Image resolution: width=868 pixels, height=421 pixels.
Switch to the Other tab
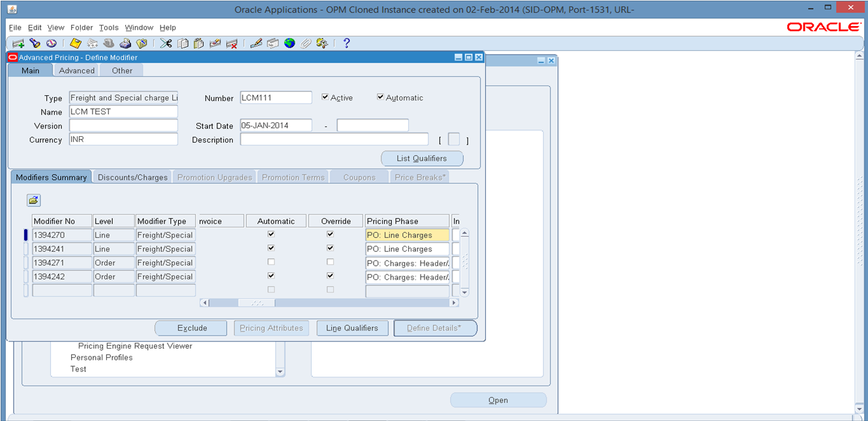point(122,70)
